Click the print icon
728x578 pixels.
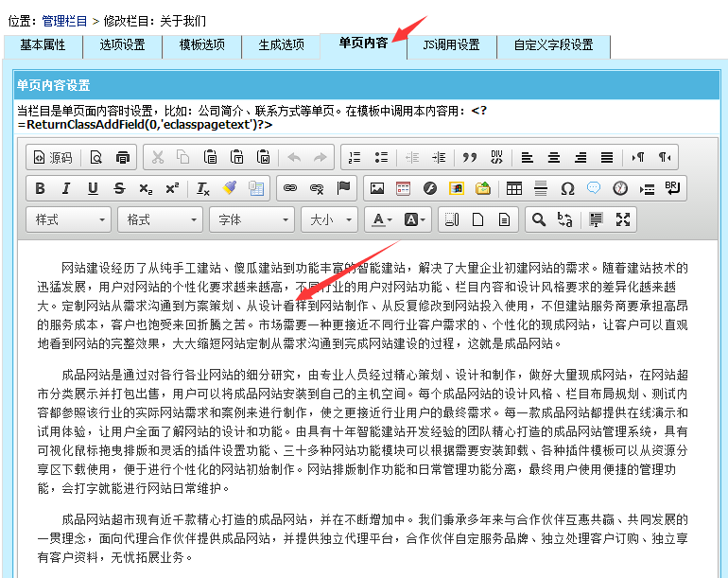122,158
